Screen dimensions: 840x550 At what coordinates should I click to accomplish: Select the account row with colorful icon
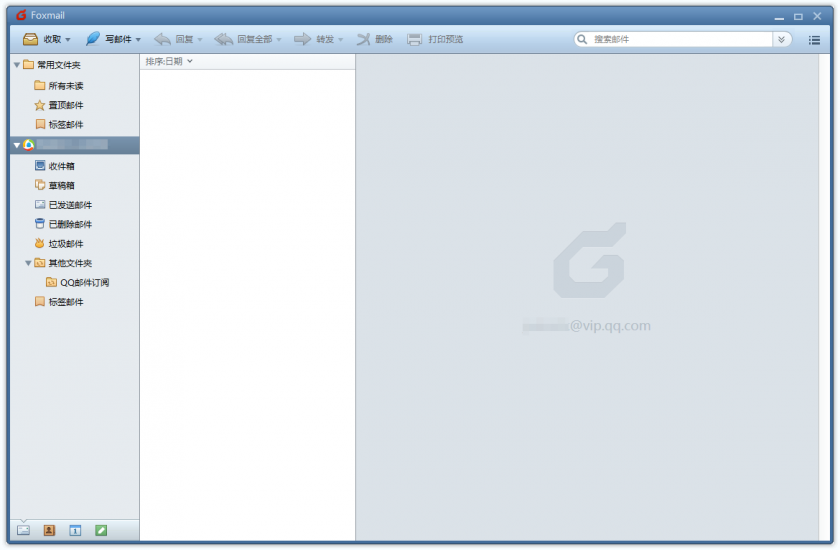74,145
